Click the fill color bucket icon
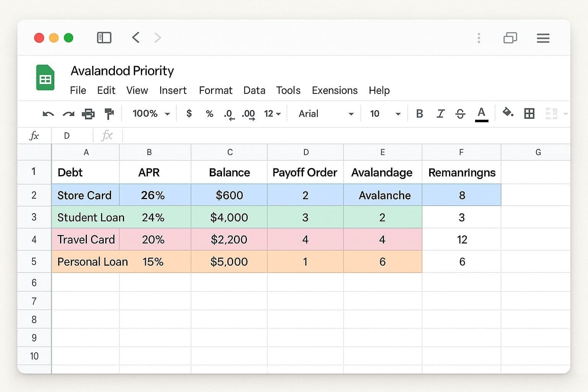588x392 pixels. coord(508,113)
